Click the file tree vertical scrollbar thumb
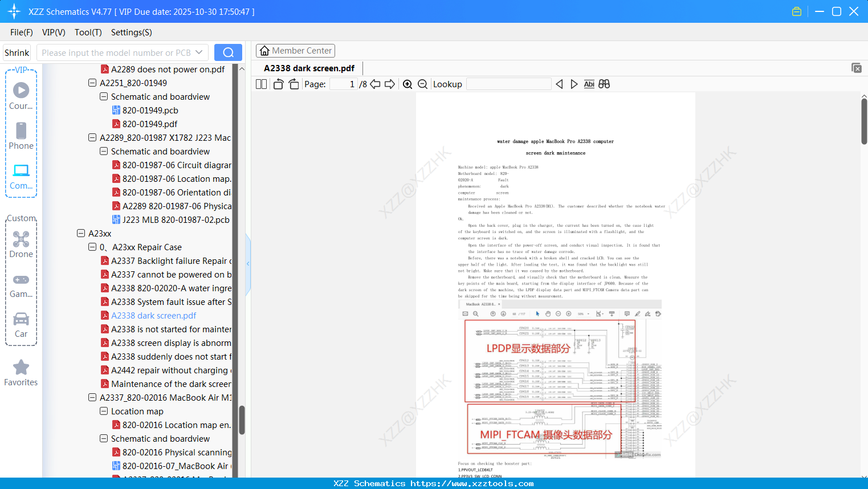 [x=242, y=420]
